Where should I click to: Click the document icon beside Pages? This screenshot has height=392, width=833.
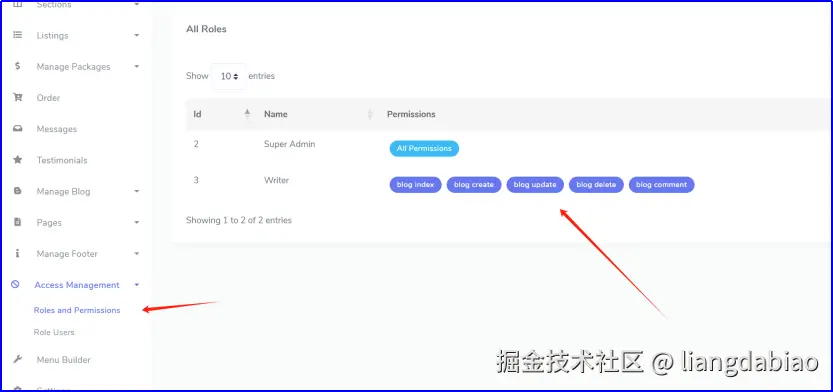coord(18,222)
